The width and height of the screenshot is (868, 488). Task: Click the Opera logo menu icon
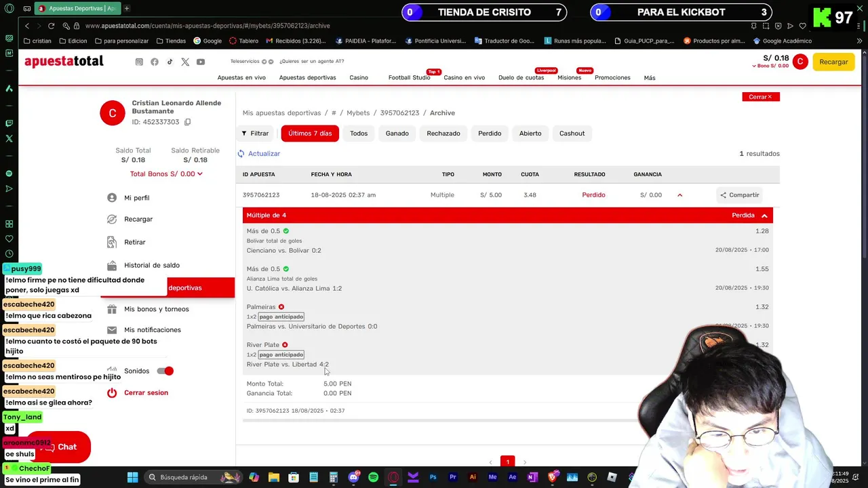pyautogui.click(x=9, y=9)
